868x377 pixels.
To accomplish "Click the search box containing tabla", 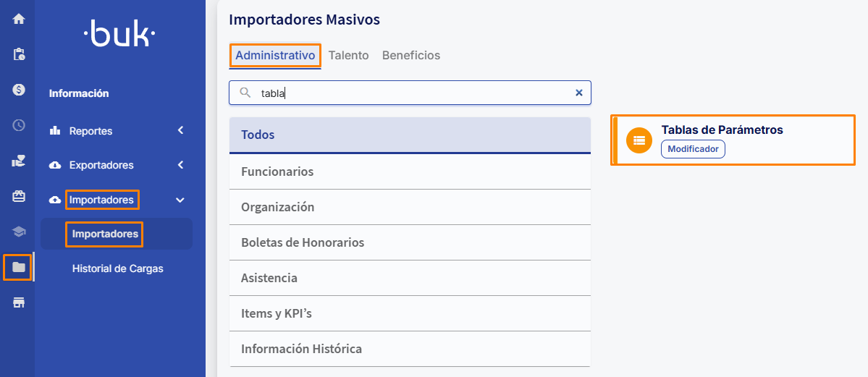I will (410, 93).
